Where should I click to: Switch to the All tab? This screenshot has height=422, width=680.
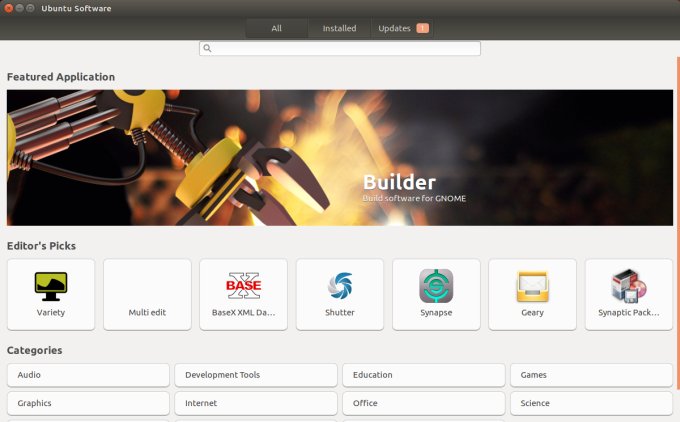(x=277, y=28)
